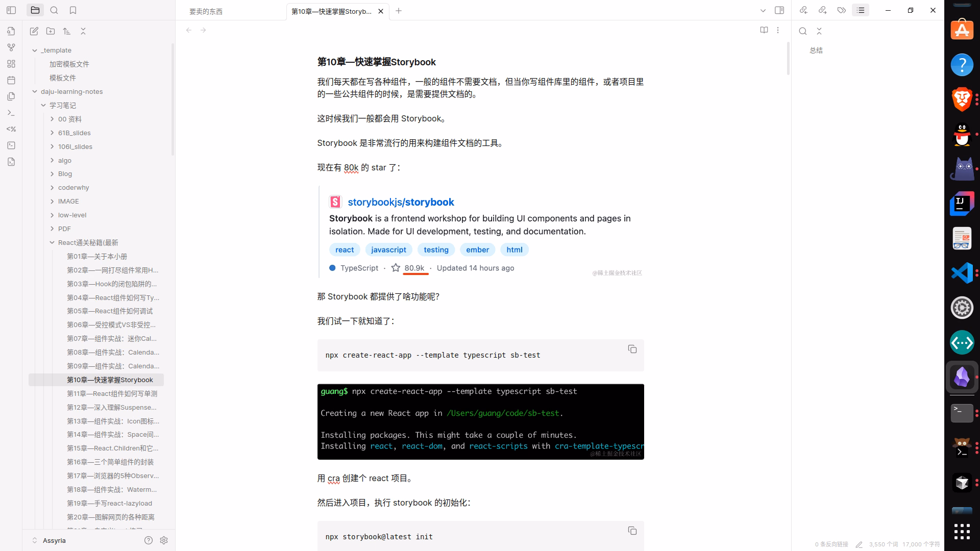
Task: Create a new note
Action: pyautogui.click(x=34, y=31)
